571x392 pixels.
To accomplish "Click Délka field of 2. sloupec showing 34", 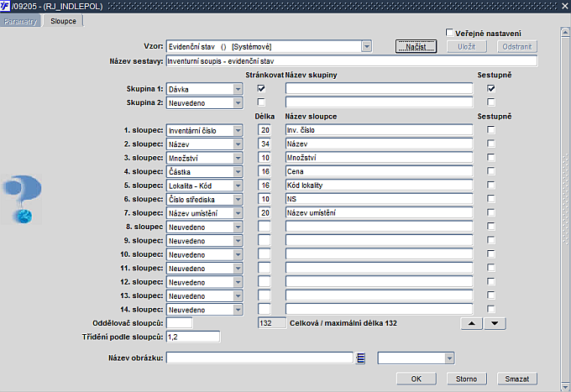I will click(x=265, y=144).
